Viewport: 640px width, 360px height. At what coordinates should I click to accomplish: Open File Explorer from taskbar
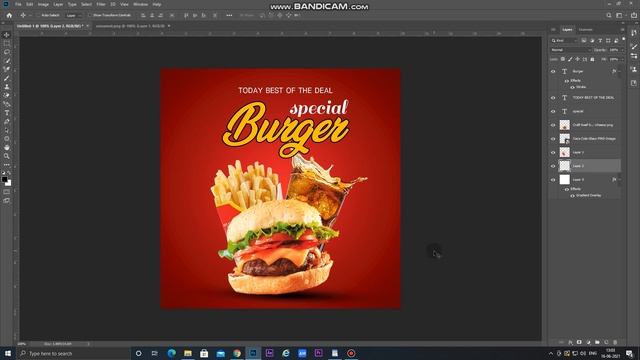pyautogui.click(x=188, y=353)
